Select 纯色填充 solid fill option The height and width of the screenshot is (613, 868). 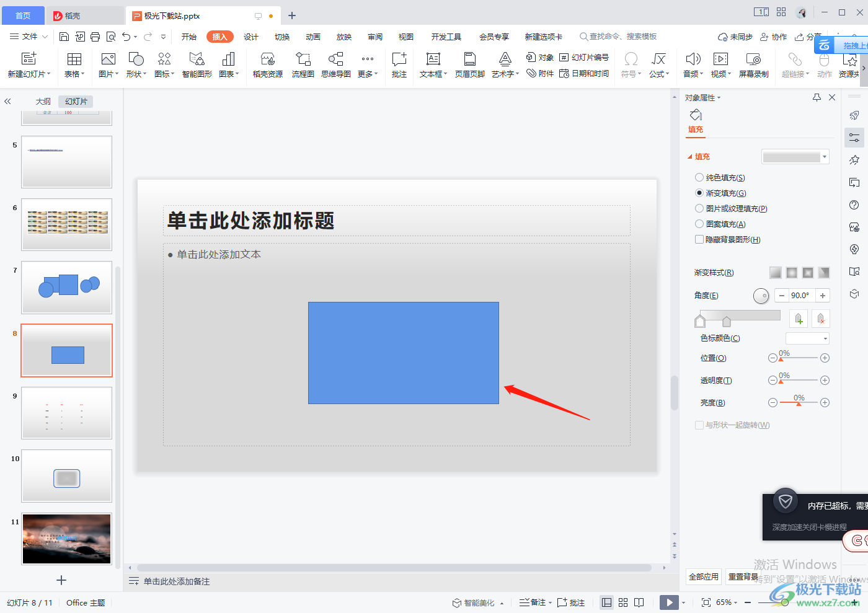(x=699, y=177)
